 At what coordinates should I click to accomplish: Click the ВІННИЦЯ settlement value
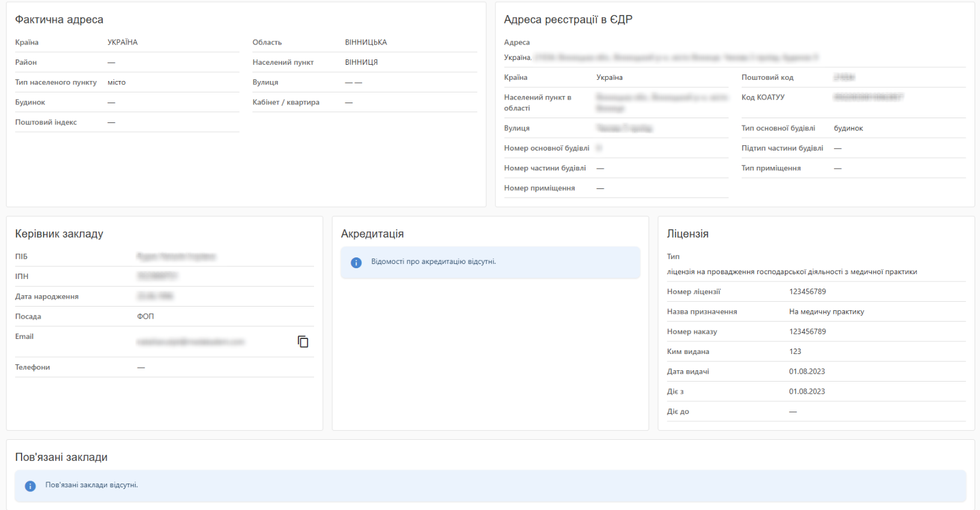[361, 62]
